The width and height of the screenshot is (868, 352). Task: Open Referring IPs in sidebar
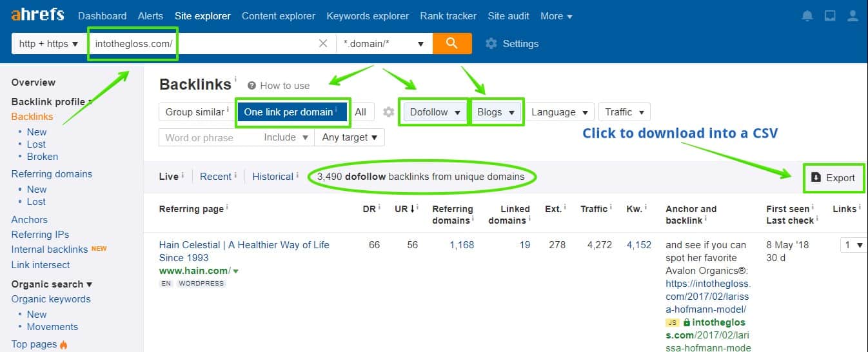click(x=40, y=235)
